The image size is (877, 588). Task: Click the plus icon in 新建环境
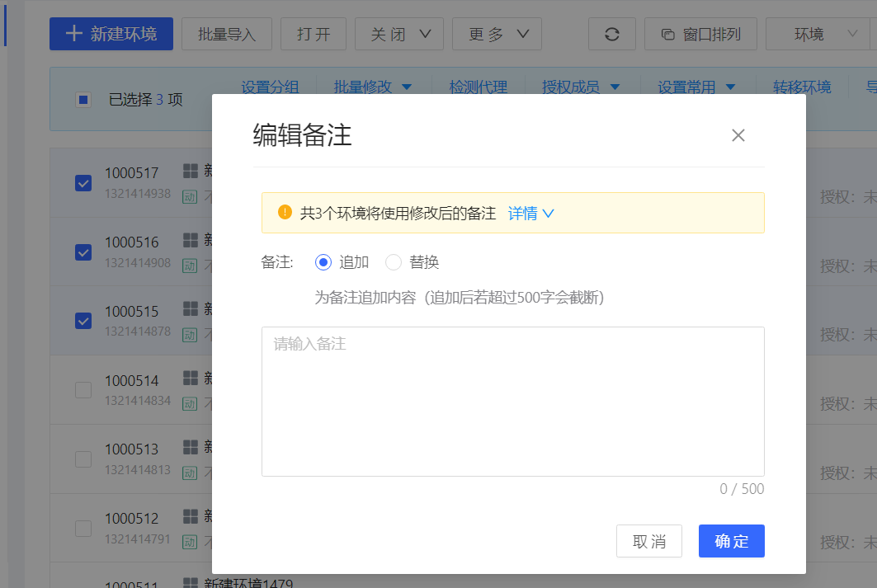click(74, 34)
